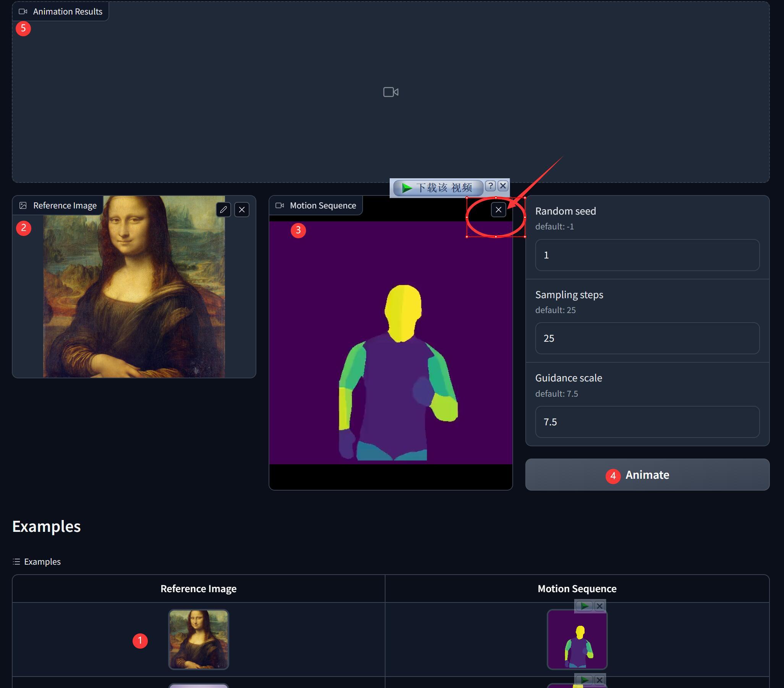Click the video placeholder icon in Animation Results
This screenshot has height=688, width=784.
coord(390,92)
